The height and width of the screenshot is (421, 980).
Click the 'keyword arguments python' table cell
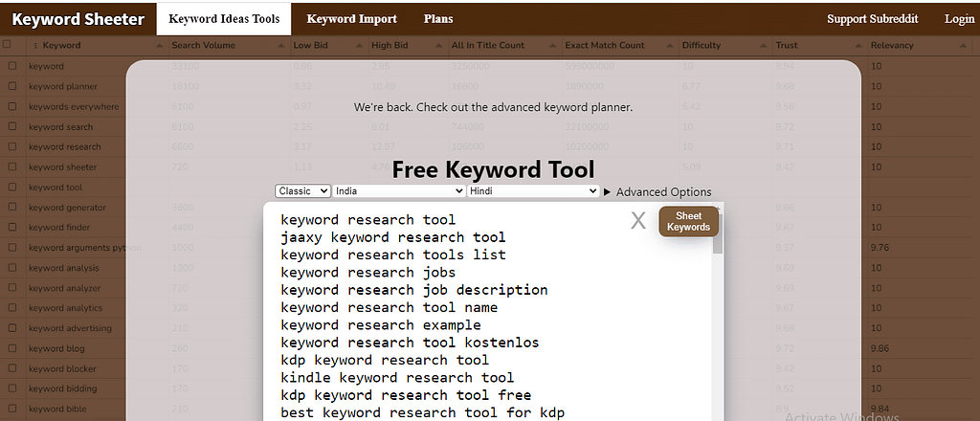tap(85, 248)
